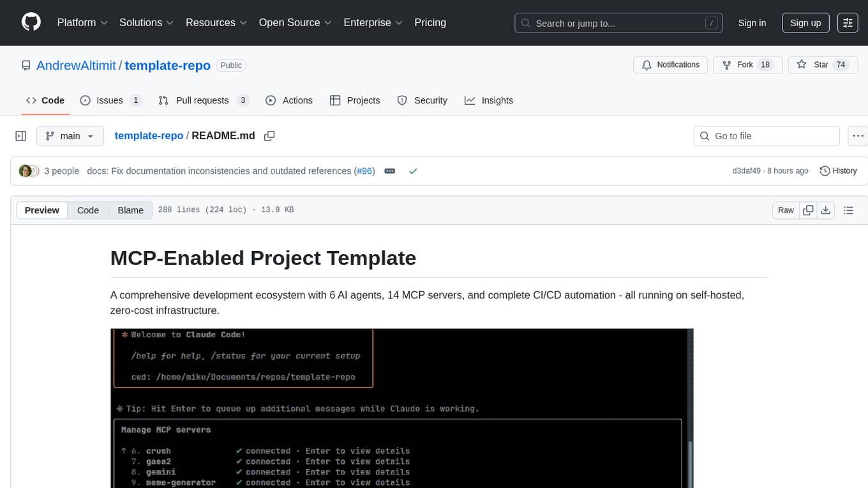Open the appearance settings icon in header
Image resolution: width=868 pixels, height=488 pixels.
click(848, 23)
